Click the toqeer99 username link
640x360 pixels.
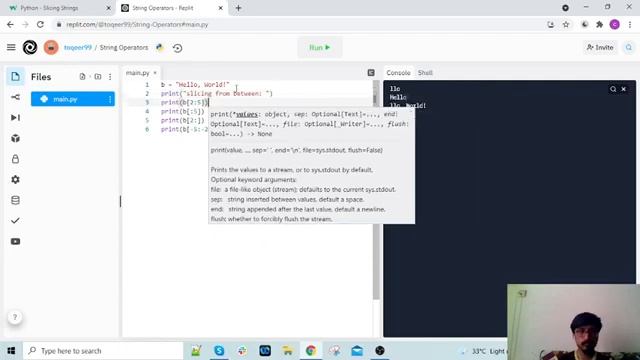point(78,48)
